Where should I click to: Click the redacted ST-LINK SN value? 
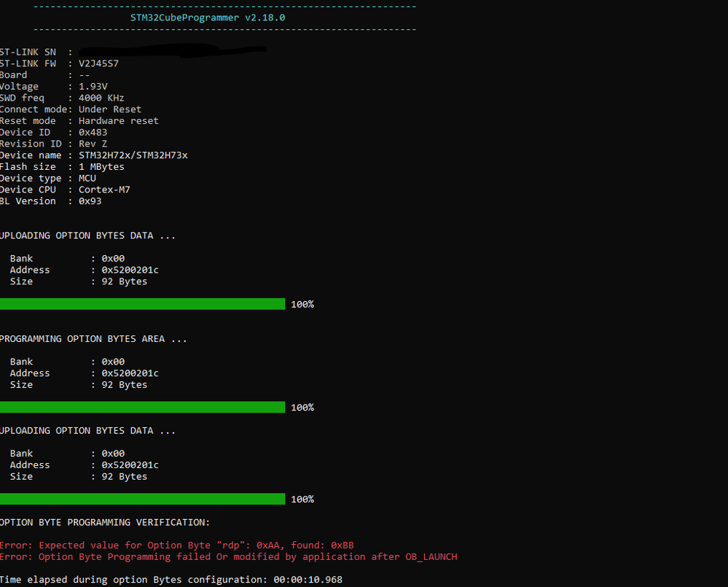pyautogui.click(x=172, y=50)
